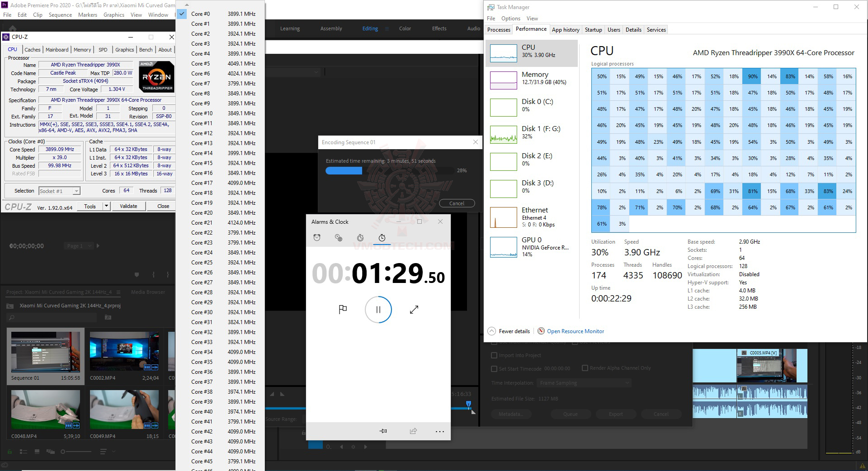Pin the stopwatch with the pin icon
Viewport: 868px width, 471px height.
[x=383, y=431]
